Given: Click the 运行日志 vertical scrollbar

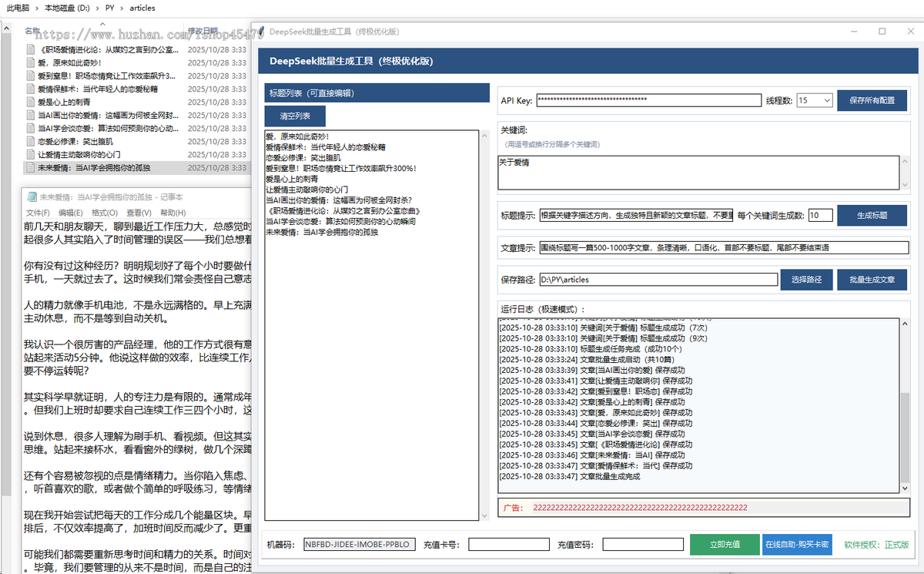Looking at the screenshot, I should 905,405.
